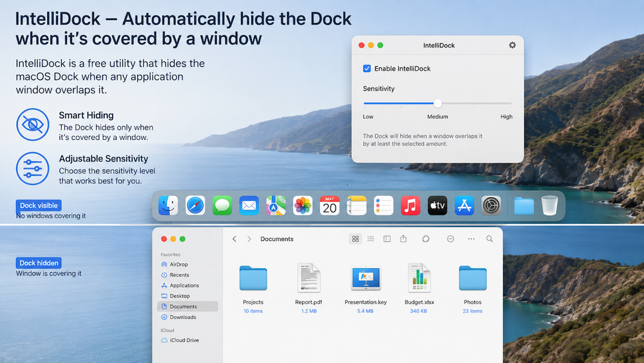
Task: Click the Documents title in the Finder toolbar
Action: coord(277,239)
